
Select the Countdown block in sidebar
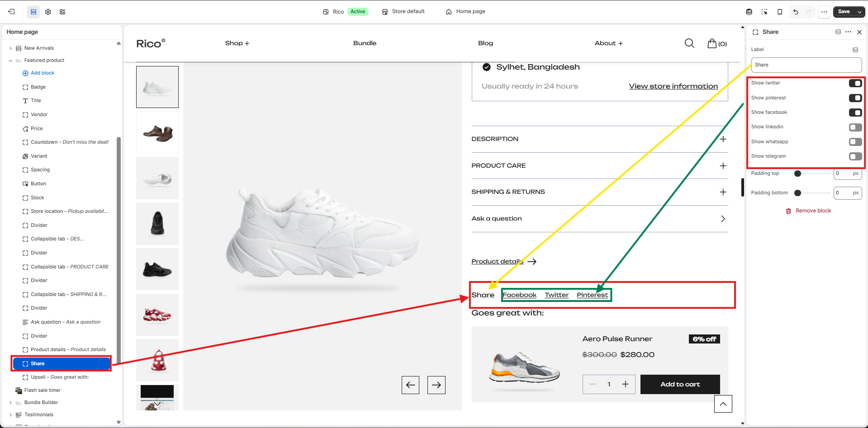[66, 142]
